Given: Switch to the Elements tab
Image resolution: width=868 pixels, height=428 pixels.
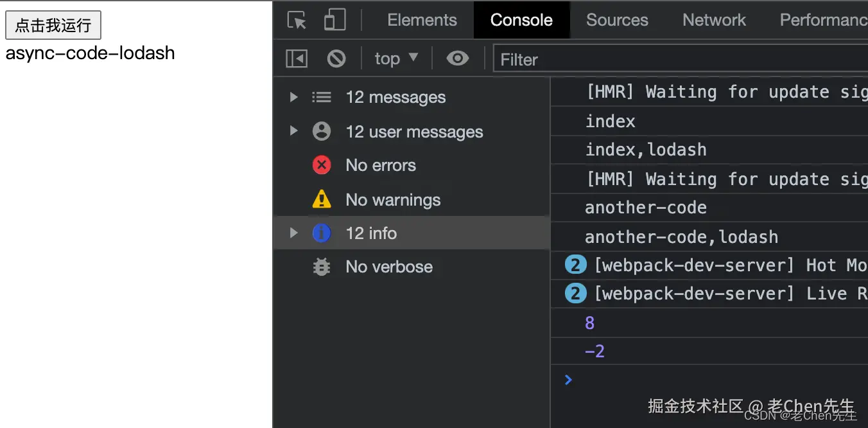Looking at the screenshot, I should pos(422,21).
